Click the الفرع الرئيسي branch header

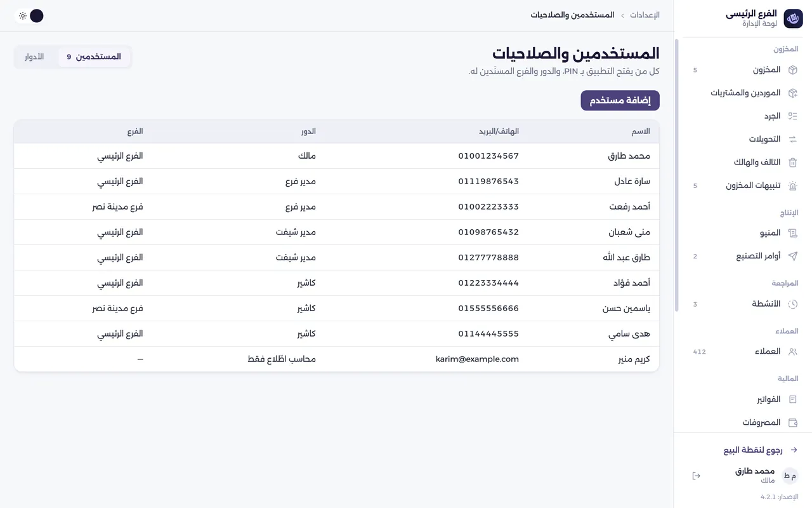751,13
